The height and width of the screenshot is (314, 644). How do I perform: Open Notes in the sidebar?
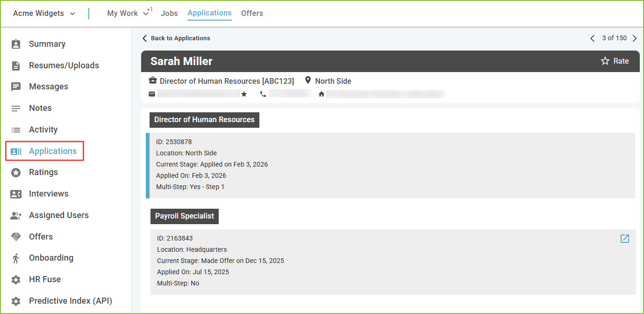(40, 108)
